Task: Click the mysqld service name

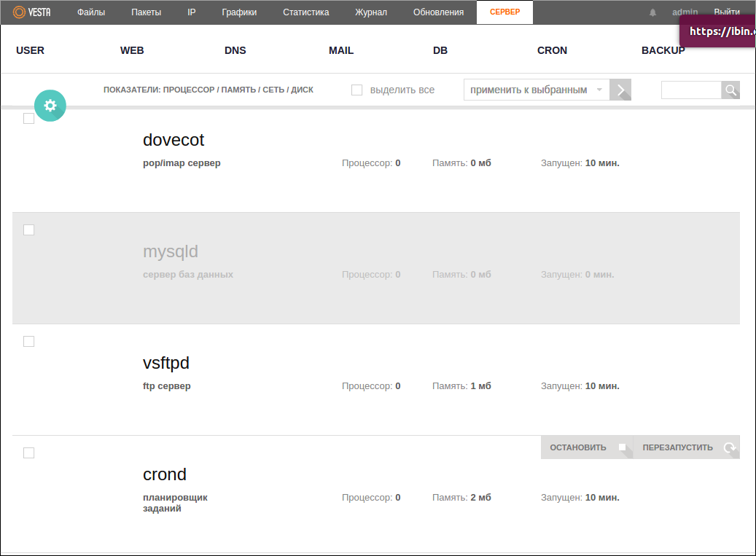Action: 171,251
